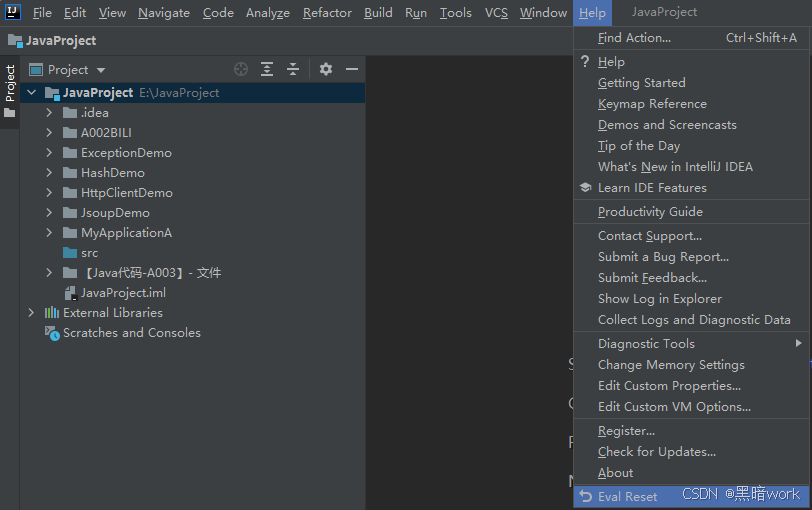Close the open Help menu
812x510 pixels.
pos(592,12)
